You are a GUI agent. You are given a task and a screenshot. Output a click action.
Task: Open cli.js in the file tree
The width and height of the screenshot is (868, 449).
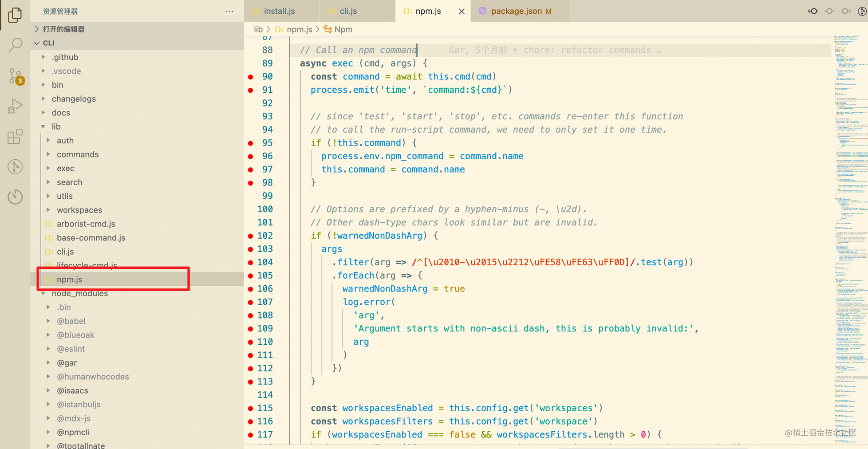tap(65, 252)
